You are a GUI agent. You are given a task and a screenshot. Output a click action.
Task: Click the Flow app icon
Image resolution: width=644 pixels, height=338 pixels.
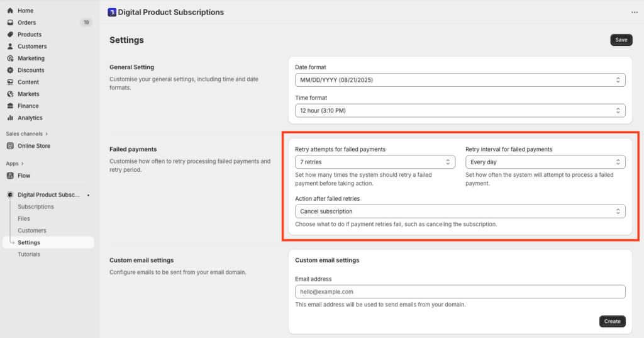(10, 176)
